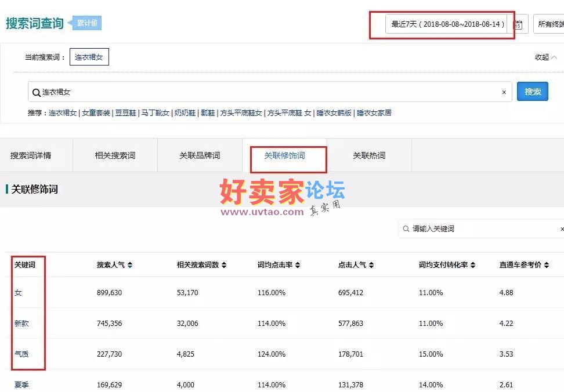
Task: Click the recommended keyword 马丁靴女
Action: 155,113
